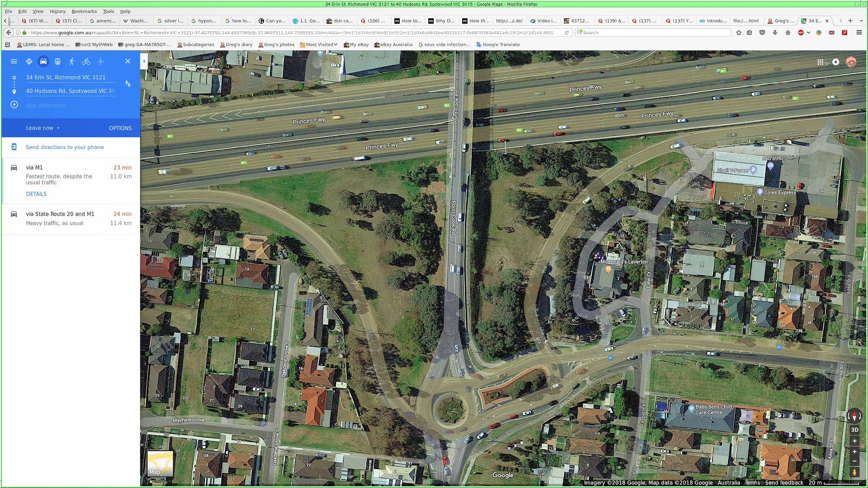The width and height of the screenshot is (868, 488).
Task: Edit destination 40 Hudsons Rd field
Action: click(70, 91)
